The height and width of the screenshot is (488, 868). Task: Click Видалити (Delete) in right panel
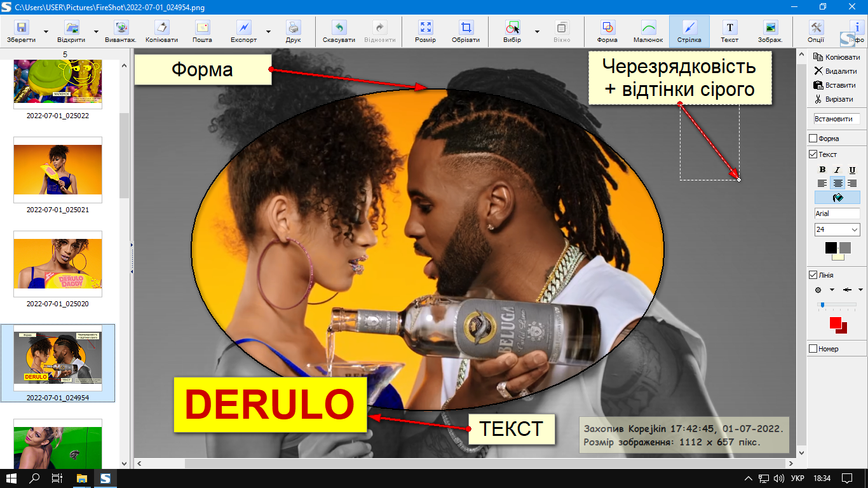pos(836,71)
